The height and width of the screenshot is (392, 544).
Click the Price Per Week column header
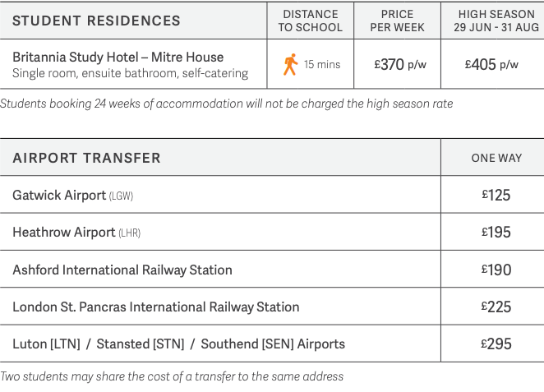coord(397,21)
